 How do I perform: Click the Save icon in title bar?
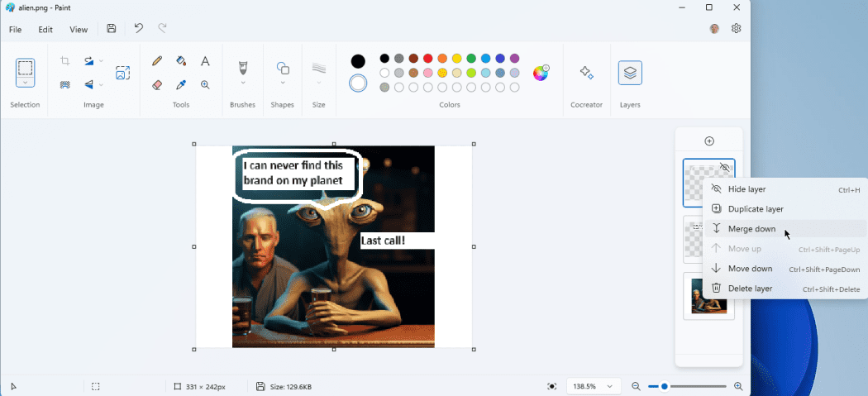(x=112, y=29)
